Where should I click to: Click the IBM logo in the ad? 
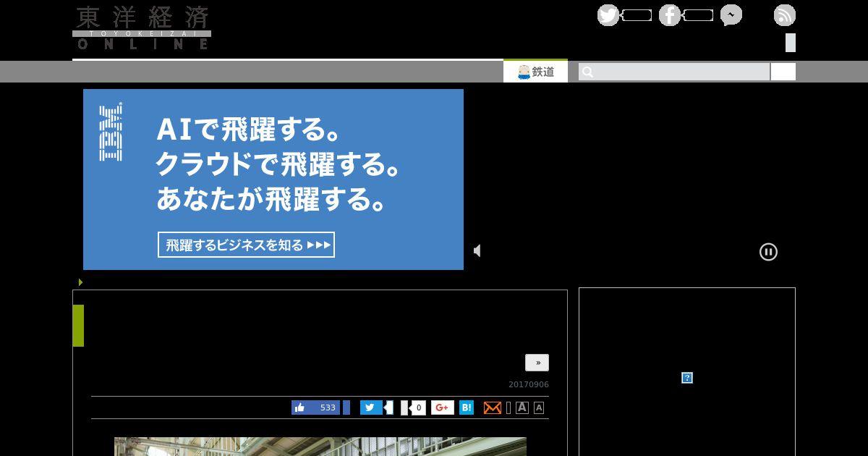[x=111, y=132]
